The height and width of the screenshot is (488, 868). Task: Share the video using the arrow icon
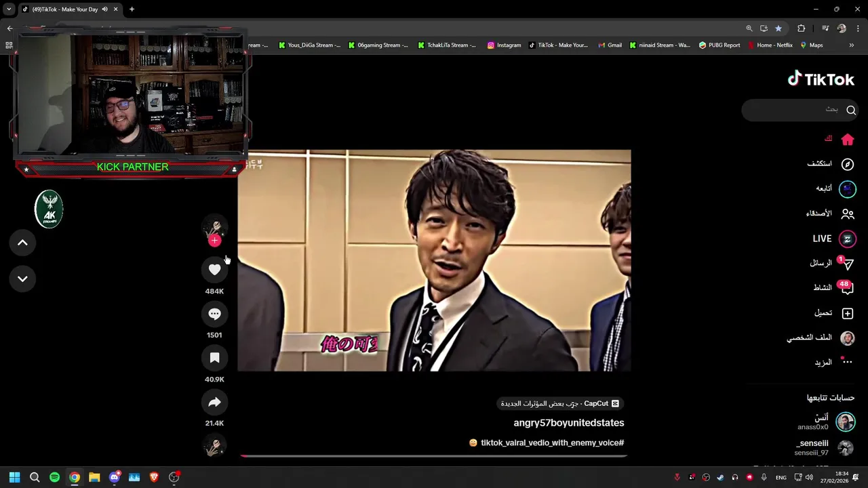214,402
